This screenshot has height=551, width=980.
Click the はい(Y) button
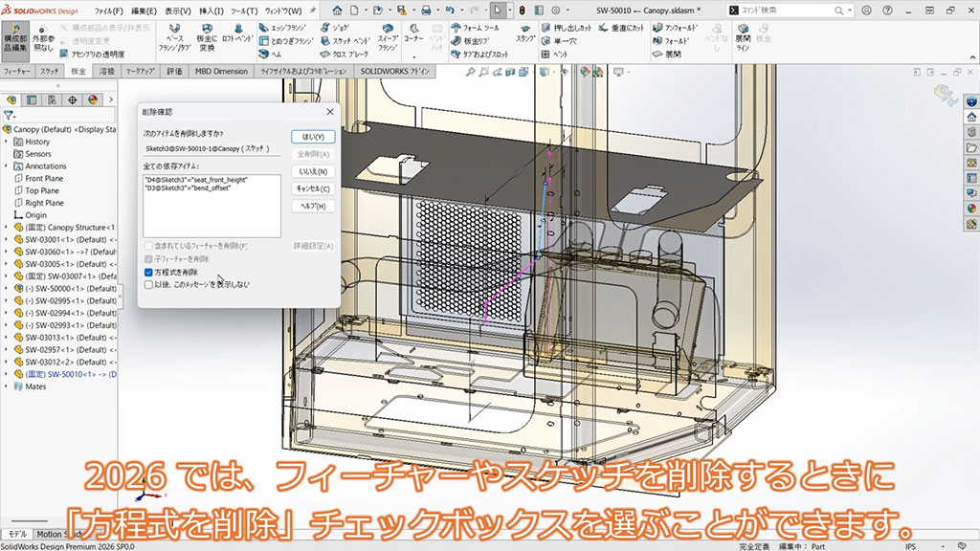tap(313, 137)
